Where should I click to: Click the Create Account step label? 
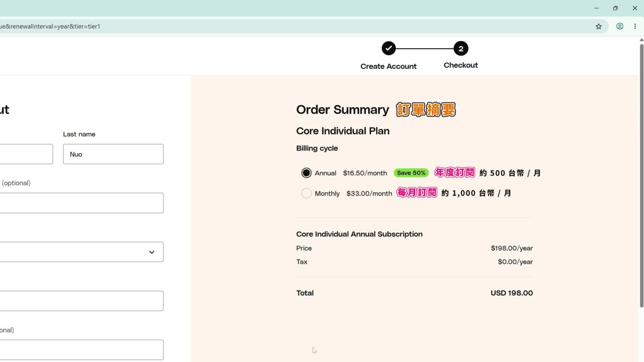point(388,66)
